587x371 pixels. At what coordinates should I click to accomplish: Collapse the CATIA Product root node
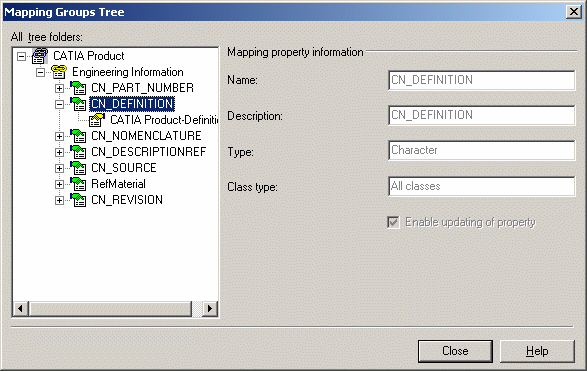[22, 57]
